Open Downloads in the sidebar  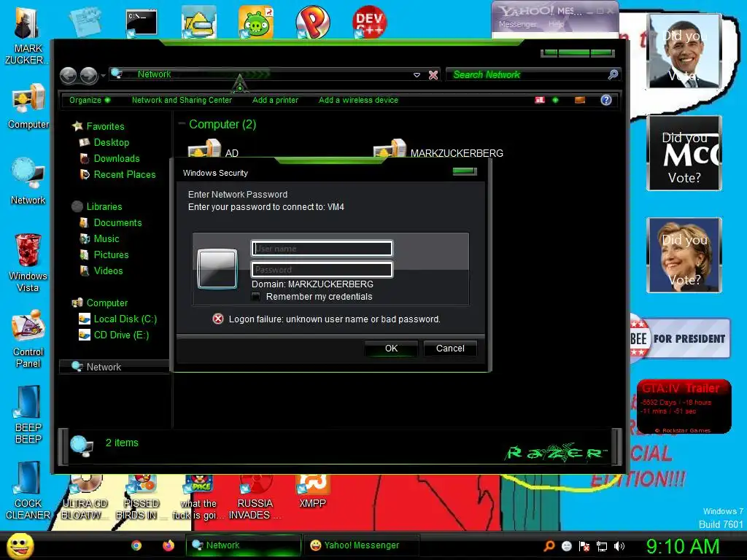pos(109,158)
